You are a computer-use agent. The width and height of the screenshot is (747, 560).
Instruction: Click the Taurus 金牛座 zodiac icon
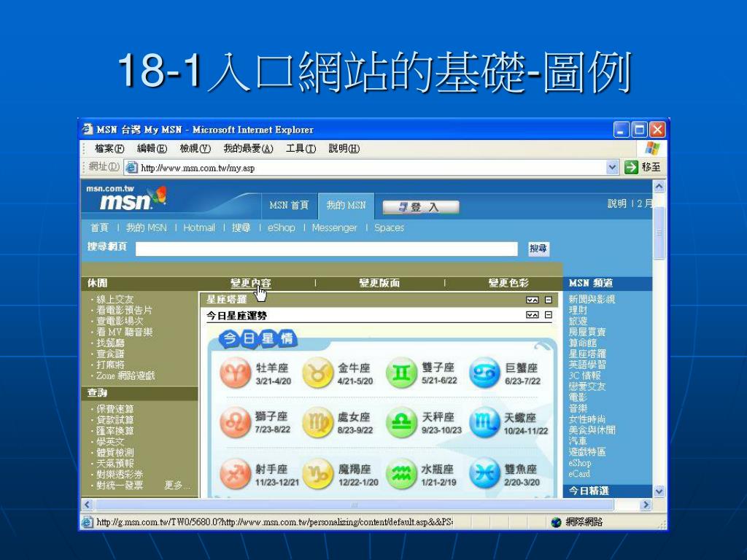click(317, 373)
